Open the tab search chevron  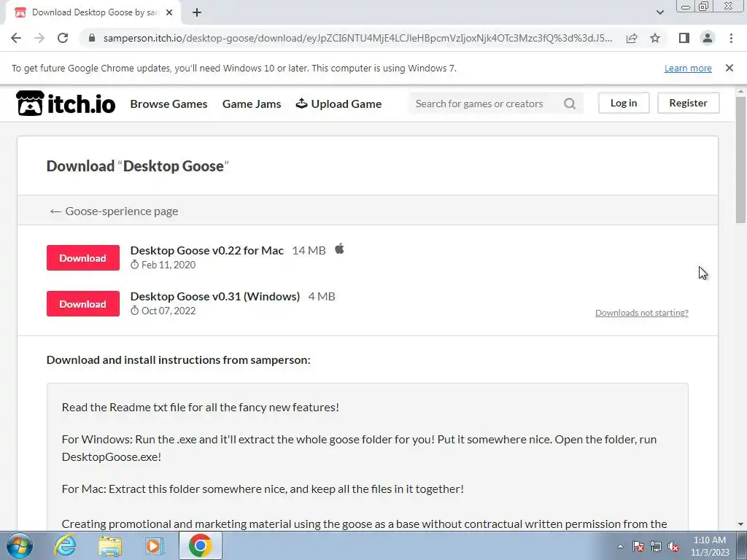tap(659, 12)
